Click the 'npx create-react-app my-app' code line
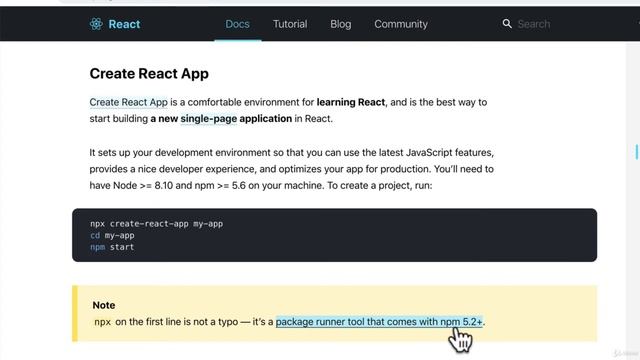Screen dimensions: 640x360 [156, 224]
